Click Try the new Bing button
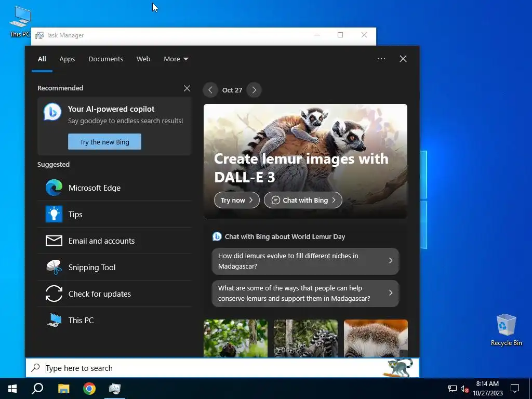The width and height of the screenshot is (532, 399). point(104,142)
